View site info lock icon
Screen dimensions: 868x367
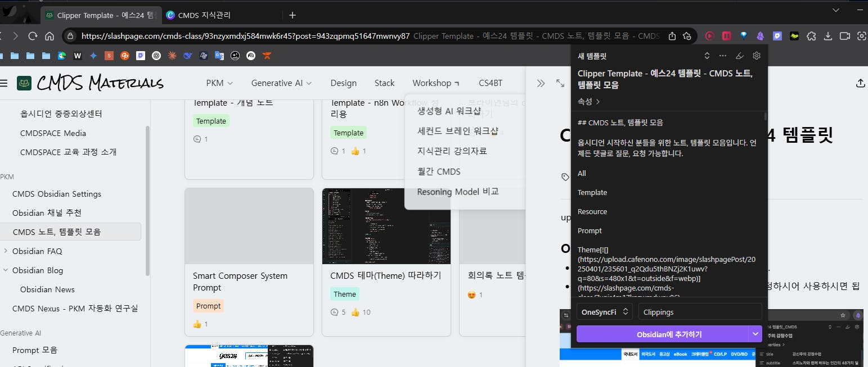[x=70, y=36]
